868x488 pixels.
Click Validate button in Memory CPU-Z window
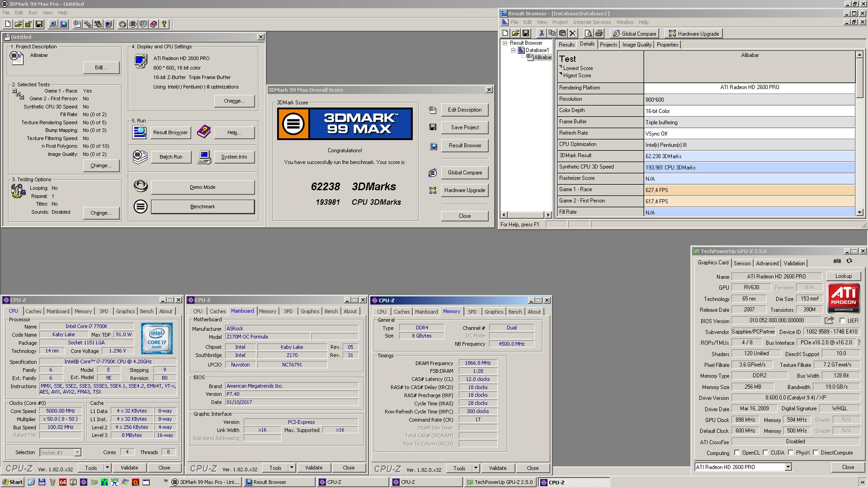(x=497, y=468)
